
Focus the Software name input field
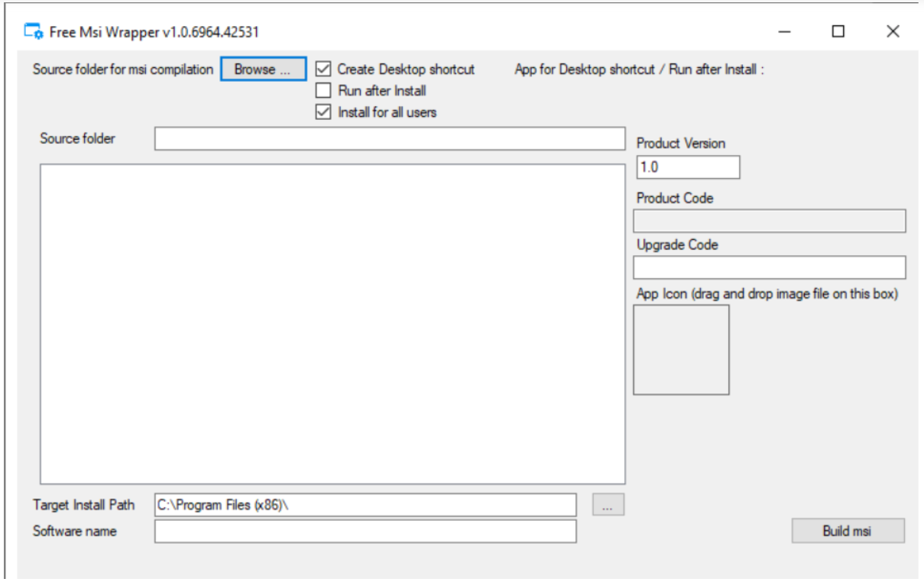[x=365, y=531]
